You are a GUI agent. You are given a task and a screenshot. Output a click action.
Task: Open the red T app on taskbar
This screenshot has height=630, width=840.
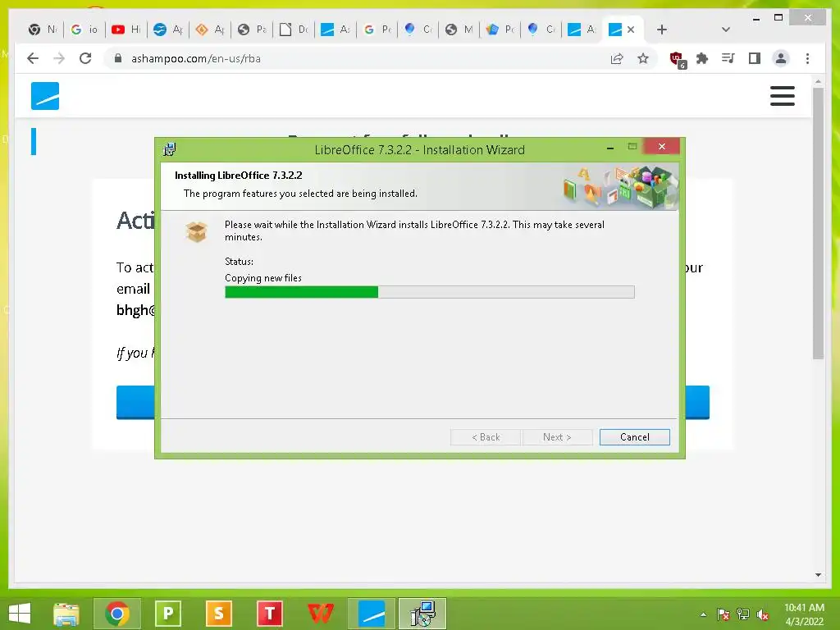click(x=269, y=614)
